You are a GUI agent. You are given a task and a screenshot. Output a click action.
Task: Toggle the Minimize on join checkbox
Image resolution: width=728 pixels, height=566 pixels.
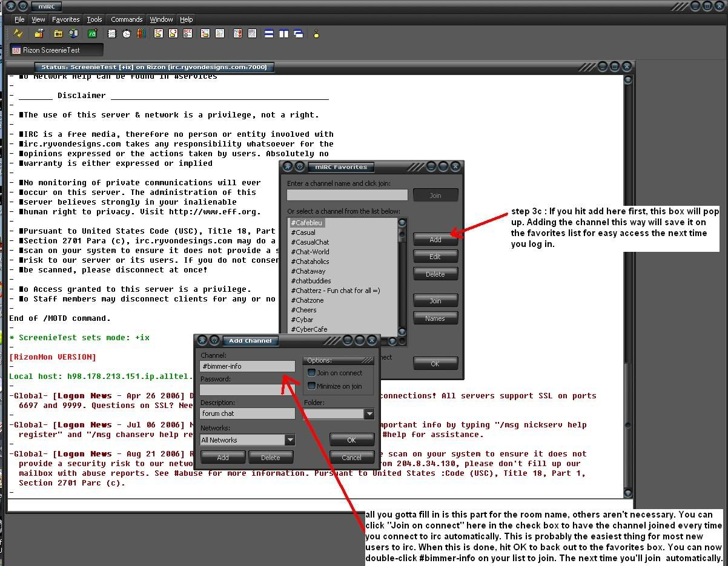point(312,386)
